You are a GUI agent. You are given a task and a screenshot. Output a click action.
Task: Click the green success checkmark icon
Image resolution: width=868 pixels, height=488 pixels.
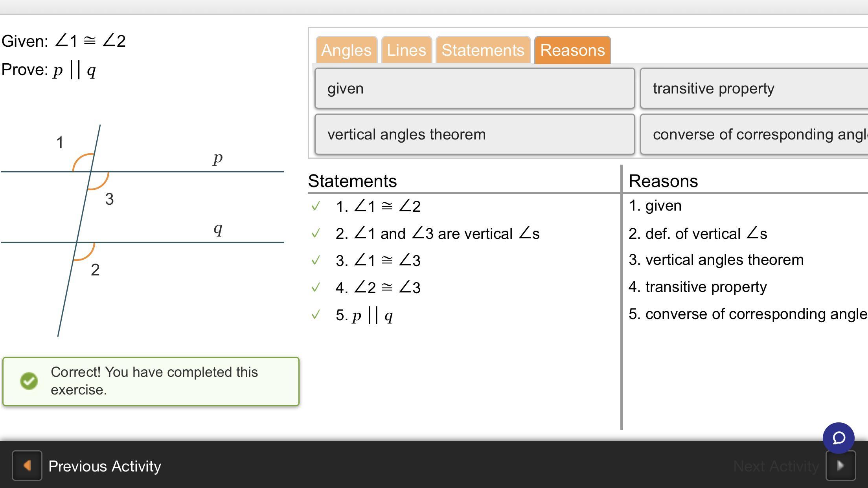29,381
